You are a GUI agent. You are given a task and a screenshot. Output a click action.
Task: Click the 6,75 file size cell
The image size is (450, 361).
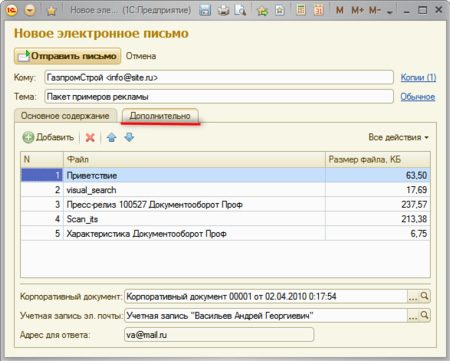click(378, 233)
